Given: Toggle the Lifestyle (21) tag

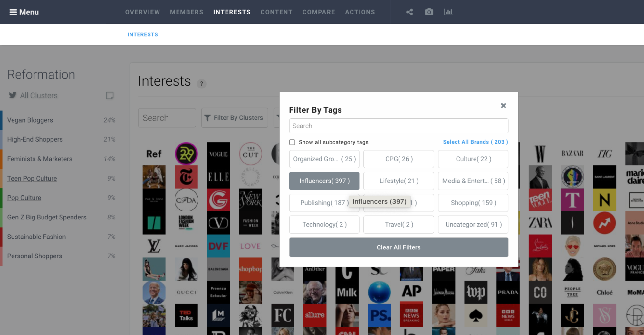Looking at the screenshot, I should click(399, 181).
